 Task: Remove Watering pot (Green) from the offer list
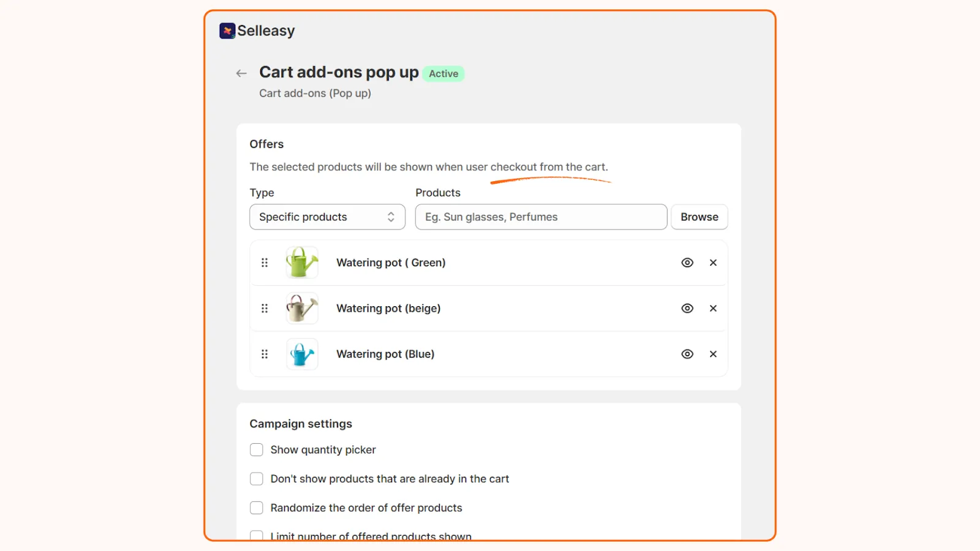713,262
